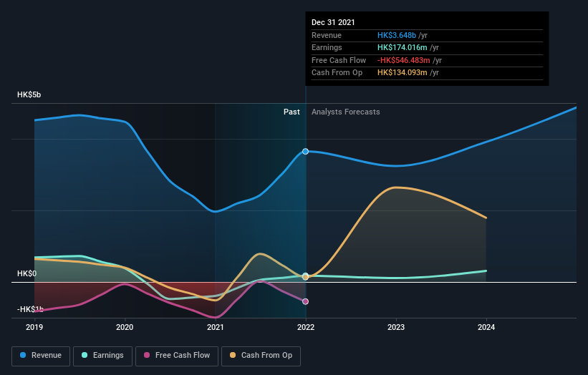Click the 2022 axis label

click(306, 327)
